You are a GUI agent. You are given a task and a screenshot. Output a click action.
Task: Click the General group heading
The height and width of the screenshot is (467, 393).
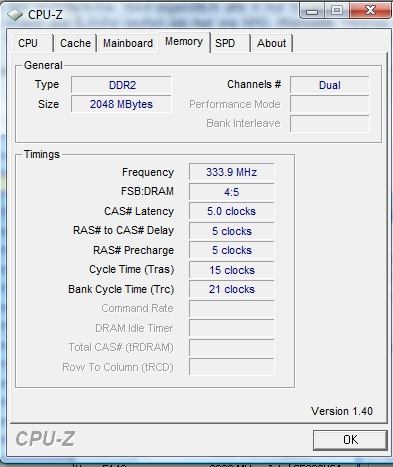click(43, 65)
